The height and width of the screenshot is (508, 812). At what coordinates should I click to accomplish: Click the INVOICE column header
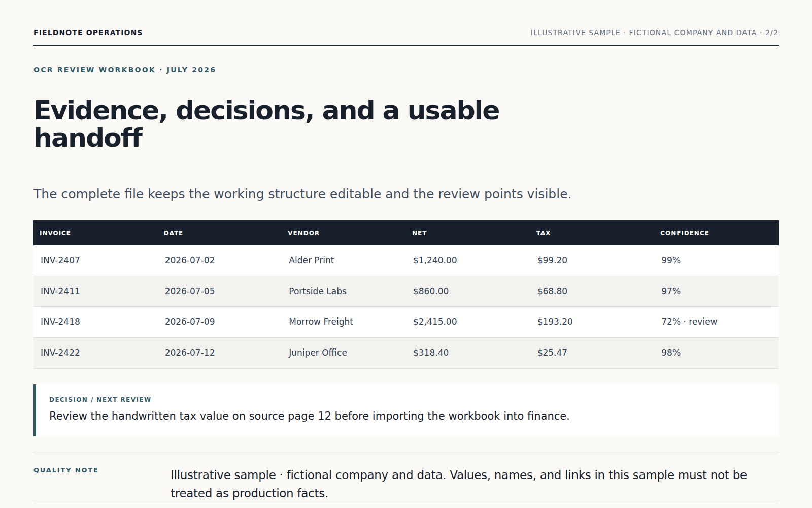click(55, 233)
